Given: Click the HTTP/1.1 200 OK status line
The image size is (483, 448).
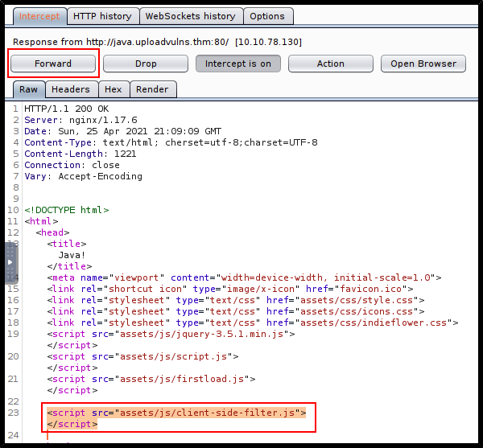Looking at the screenshot, I should coord(67,109).
